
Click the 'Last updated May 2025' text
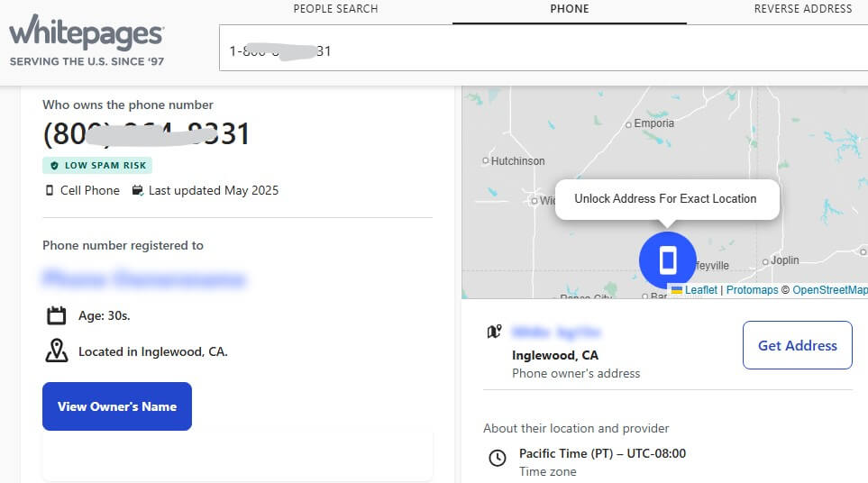[213, 190]
